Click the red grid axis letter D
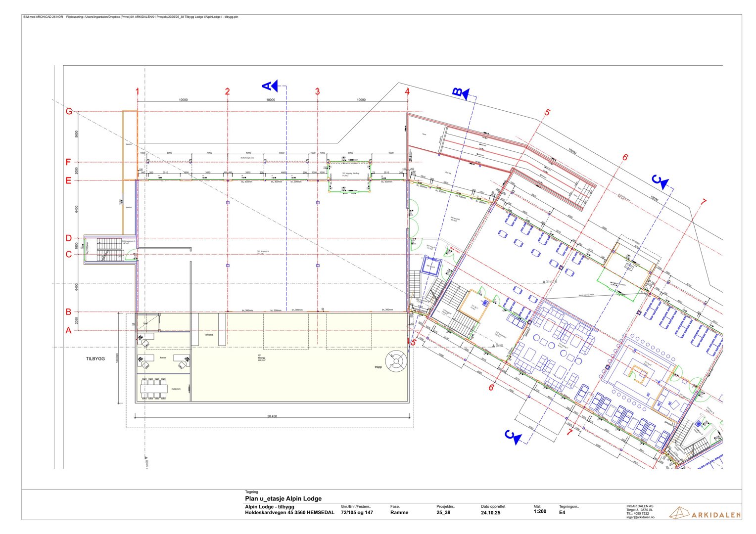The image size is (756, 534). tap(69, 238)
